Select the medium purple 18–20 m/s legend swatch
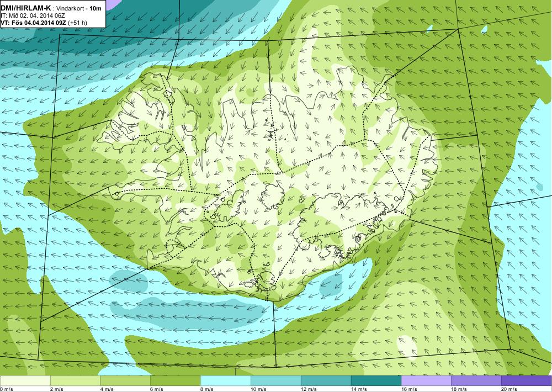This screenshot has height=392, width=552. [476, 381]
